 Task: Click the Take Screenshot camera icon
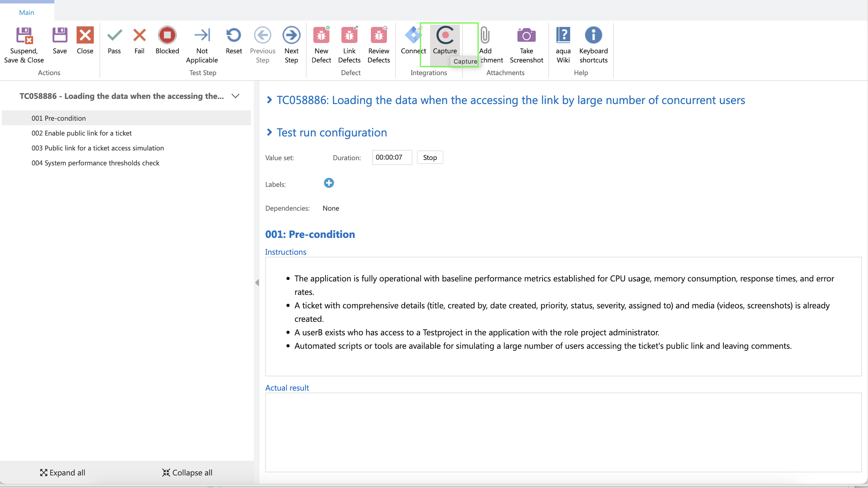(x=526, y=35)
